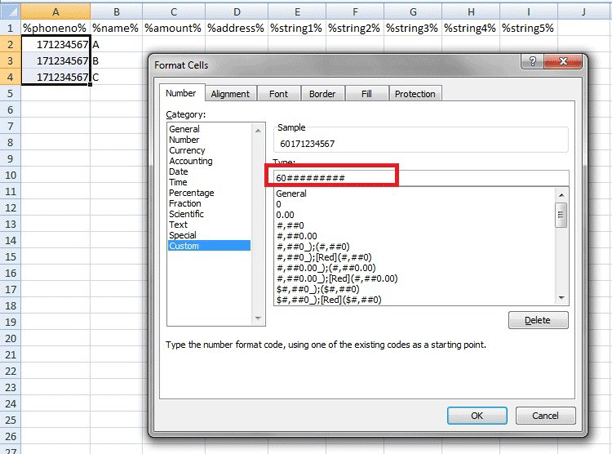This screenshot has width=612, height=454.
Task: Open the Font tab
Action: pyautogui.click(x=277, y=94)
